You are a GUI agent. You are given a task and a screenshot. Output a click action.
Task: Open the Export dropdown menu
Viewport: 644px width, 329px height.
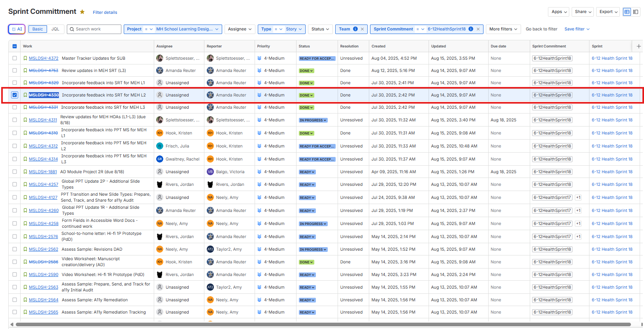pos(608,12)
